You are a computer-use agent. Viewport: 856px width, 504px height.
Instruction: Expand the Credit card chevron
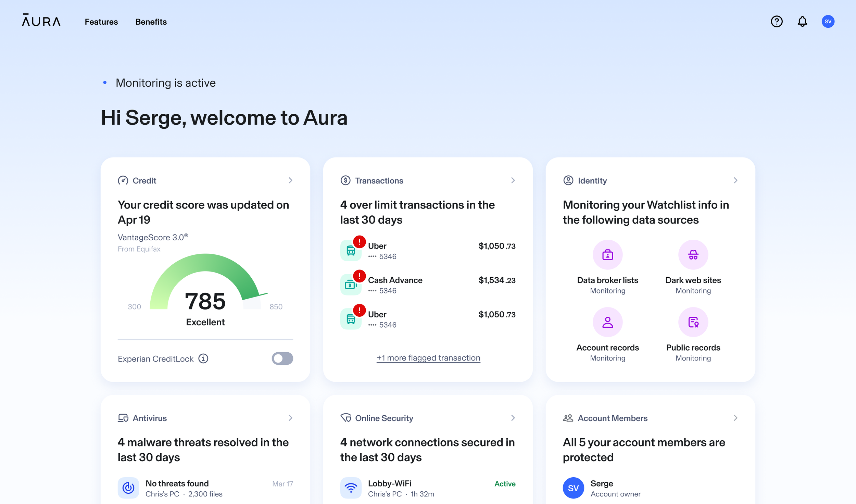point(290,180)
